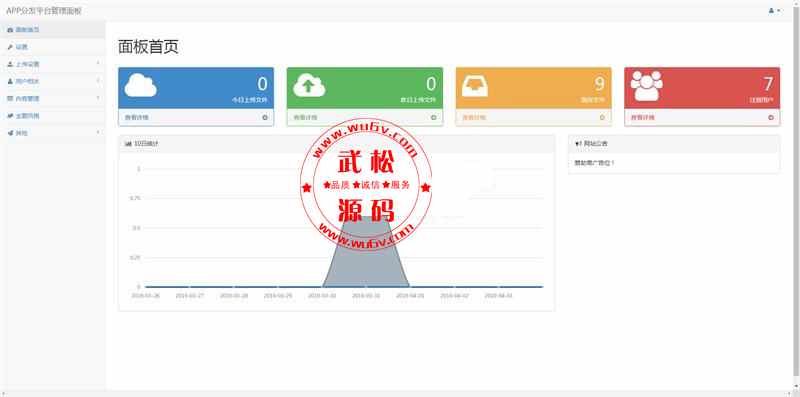800x397 pixels.
Task: Expand the upload settings sidebar submenu
Action: tap(53, 64)
